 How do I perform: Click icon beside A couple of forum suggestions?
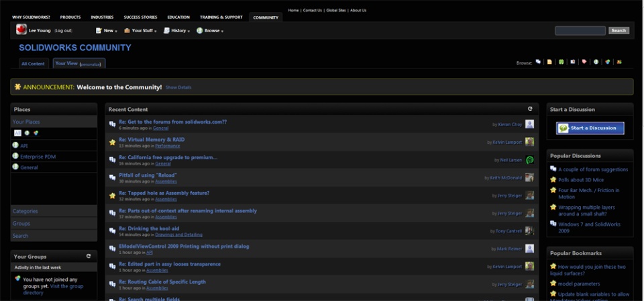coord(553,169)
